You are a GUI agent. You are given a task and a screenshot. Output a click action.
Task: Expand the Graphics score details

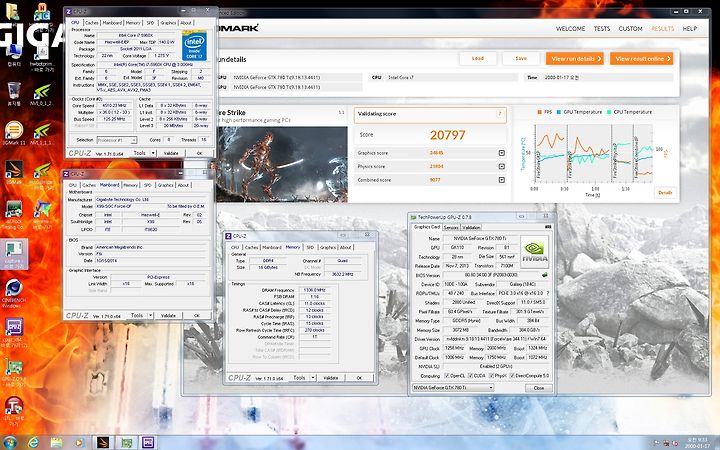pyautogui.click(x=501, y=153)
